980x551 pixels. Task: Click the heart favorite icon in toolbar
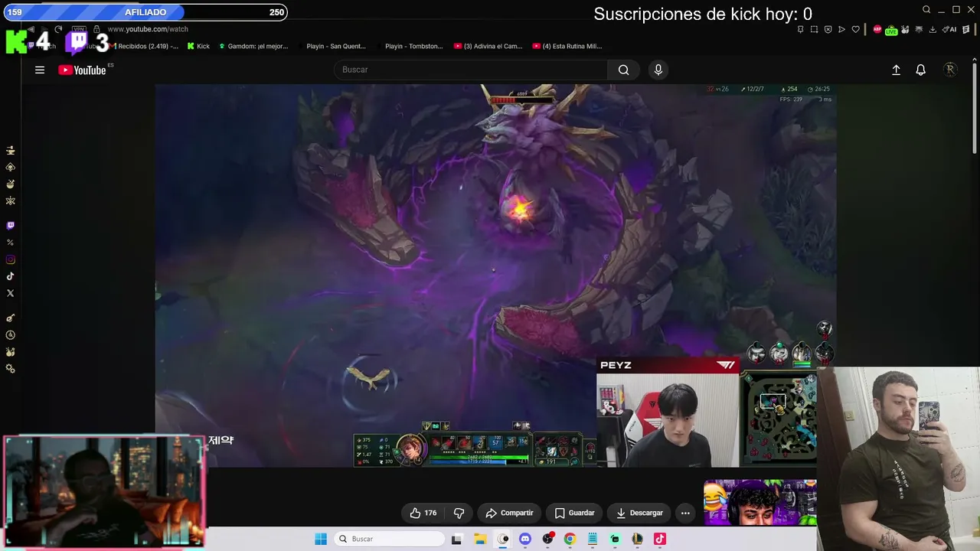pos(855,29)
